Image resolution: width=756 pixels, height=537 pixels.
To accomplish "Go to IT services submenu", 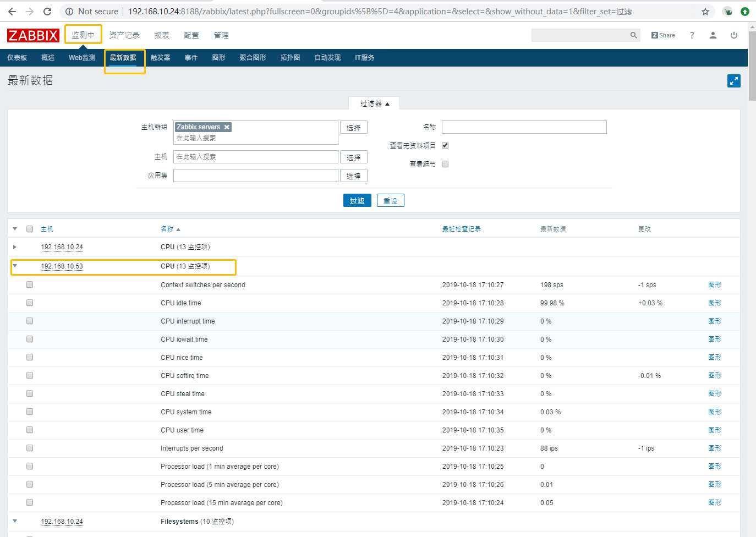I will point(364,57).
